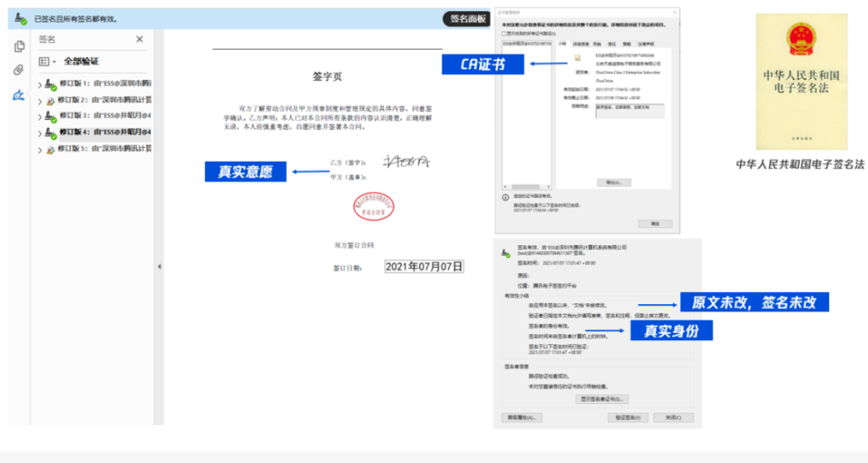868x463 pixels.
Task: Click the 确定 button in certificate viewer
Action: coord(655,224)
